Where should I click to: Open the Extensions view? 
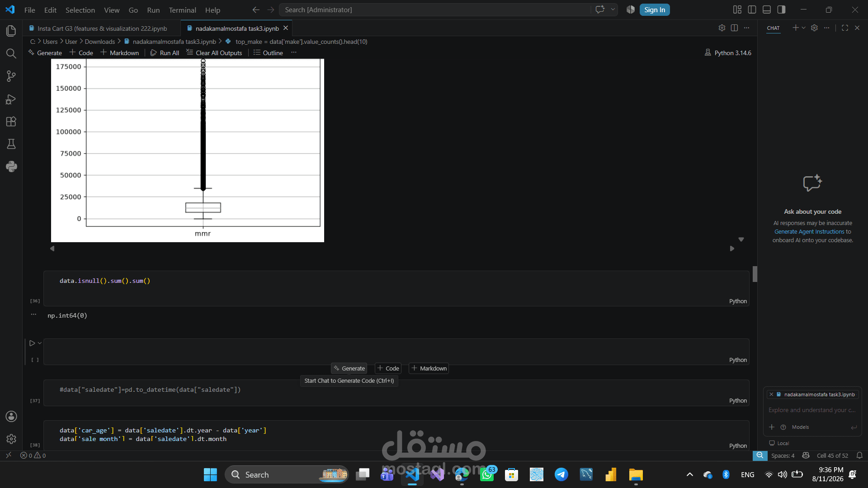tap(11, 122)
